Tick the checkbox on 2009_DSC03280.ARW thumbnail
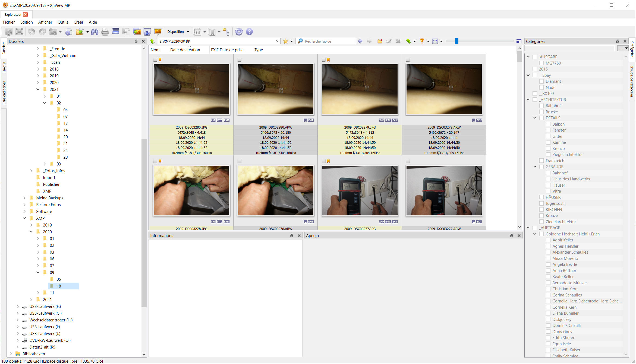The image size is (636, 364). pos(239,60)
